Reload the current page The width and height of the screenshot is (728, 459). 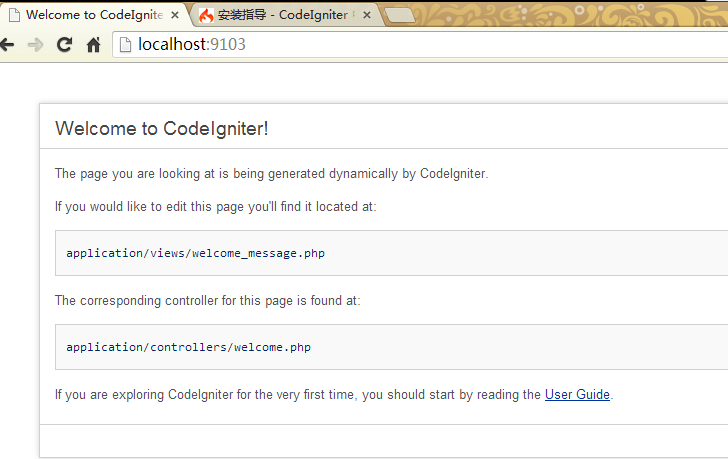(65, 45)
